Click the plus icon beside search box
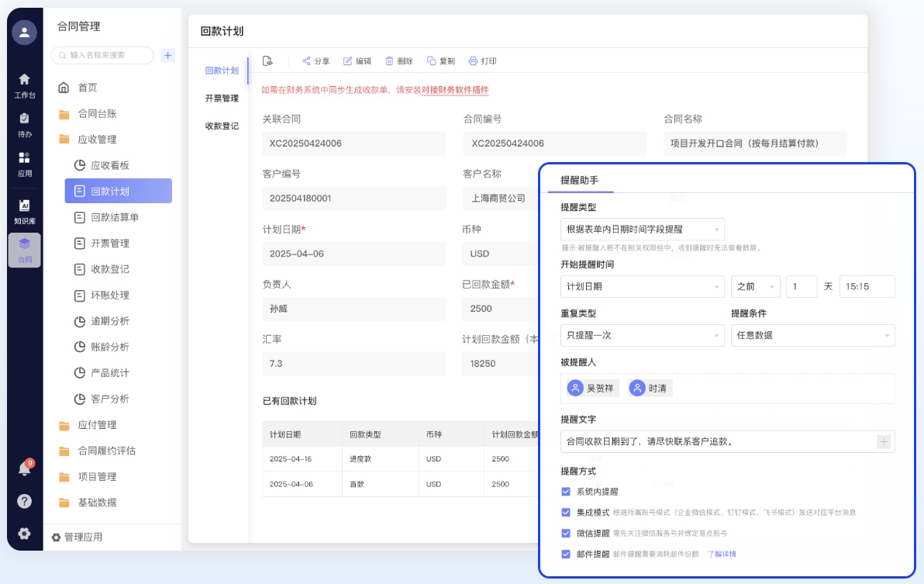The width and height of the screenshot is (924, 584). (167, 55)
